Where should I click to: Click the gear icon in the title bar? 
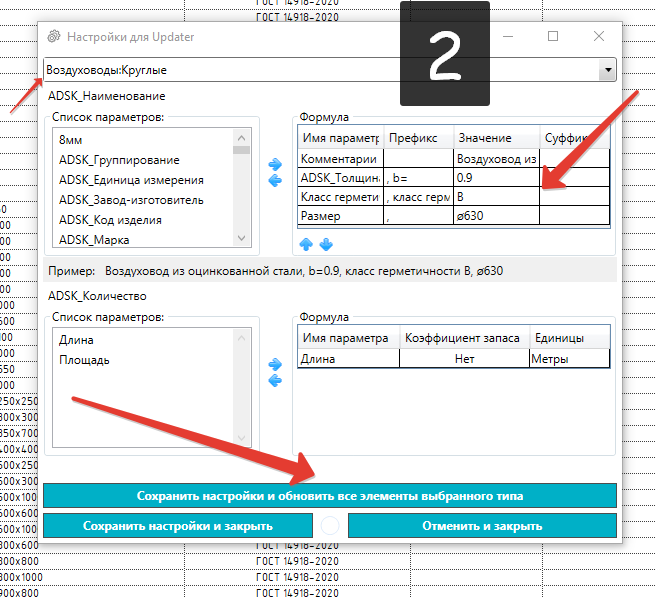(x=53, y=37)
